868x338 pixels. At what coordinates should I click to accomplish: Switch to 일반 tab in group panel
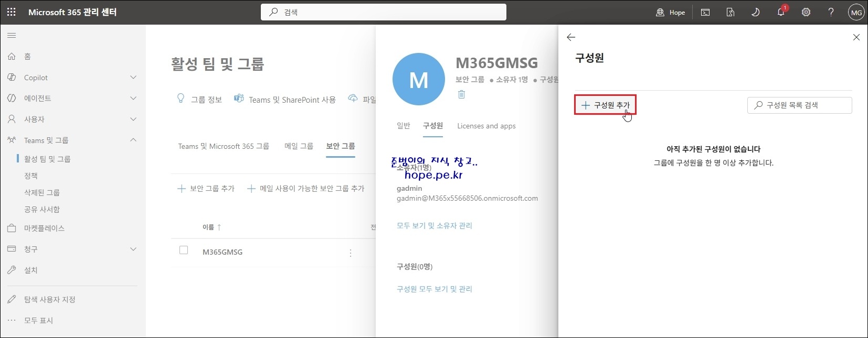tap(403, 126)
